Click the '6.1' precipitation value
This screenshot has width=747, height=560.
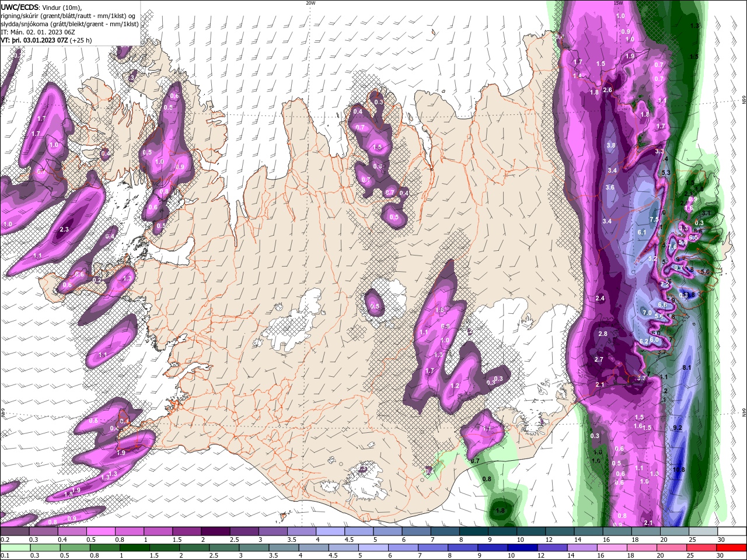642,232
